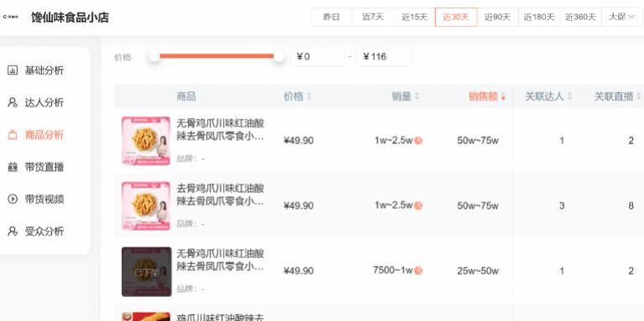Image resolution: width=644 pixels, height=321 pixels.
Task: Click 关联达人 value 3 in 去骨鸡爪 row
Action: pyautogui.click(x=562, y=205)
